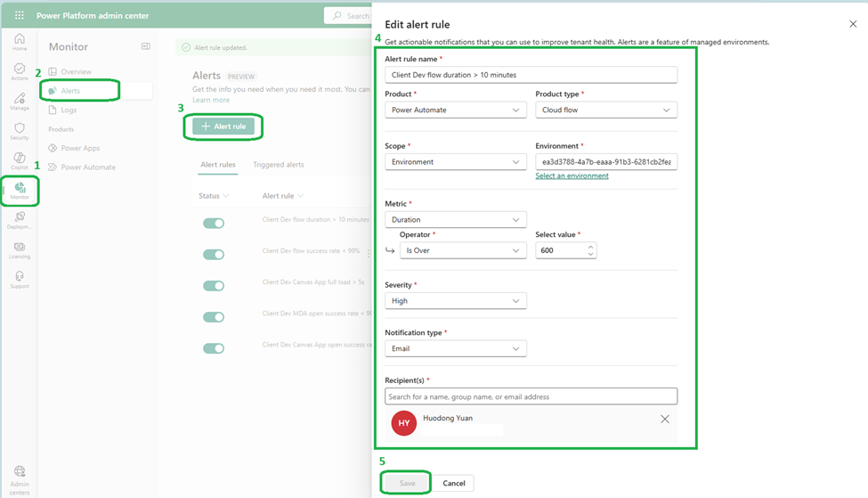
Task: Click the HY recipient avatar
Action: pos(404,423)
